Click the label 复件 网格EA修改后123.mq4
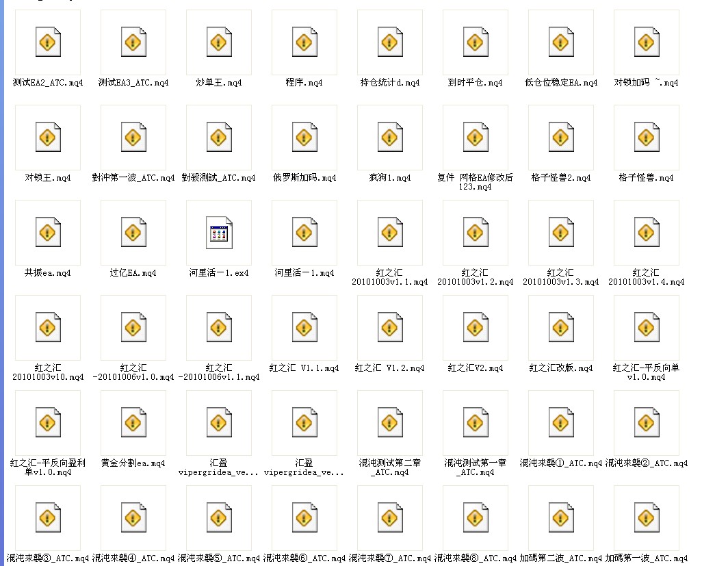 [475, 182]
